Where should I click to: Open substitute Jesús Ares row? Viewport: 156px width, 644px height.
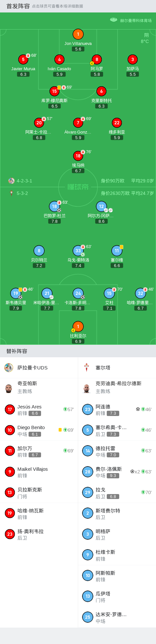click(x=39, y=409)
